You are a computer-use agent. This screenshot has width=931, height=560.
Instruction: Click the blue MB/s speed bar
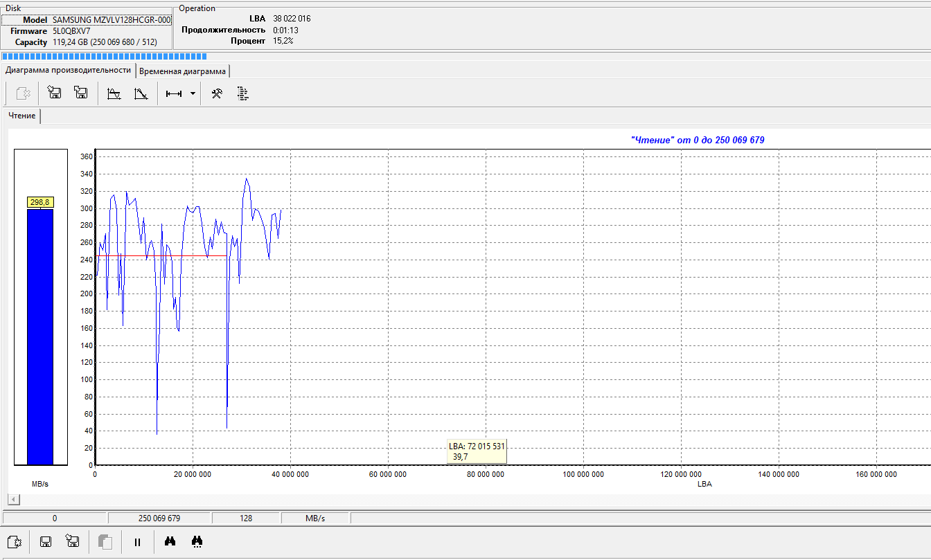39,337
